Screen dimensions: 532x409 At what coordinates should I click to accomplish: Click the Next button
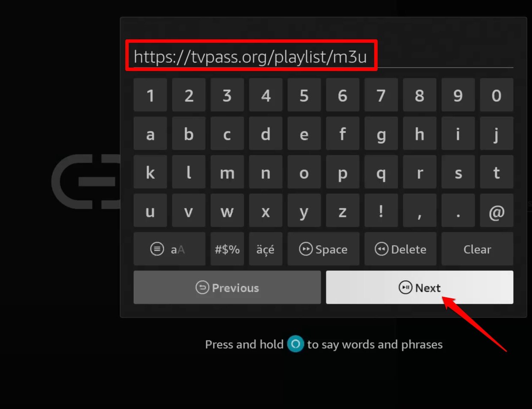(x=420, y=287)
